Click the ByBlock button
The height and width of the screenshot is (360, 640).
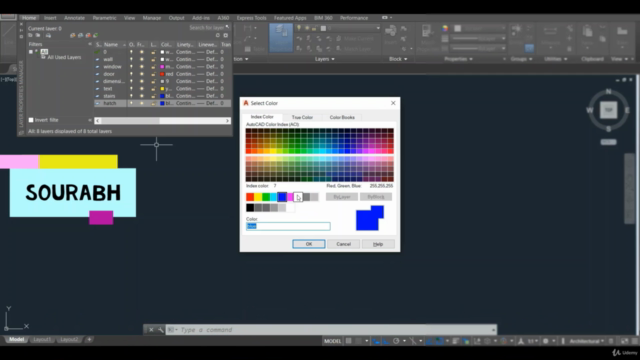376,197
